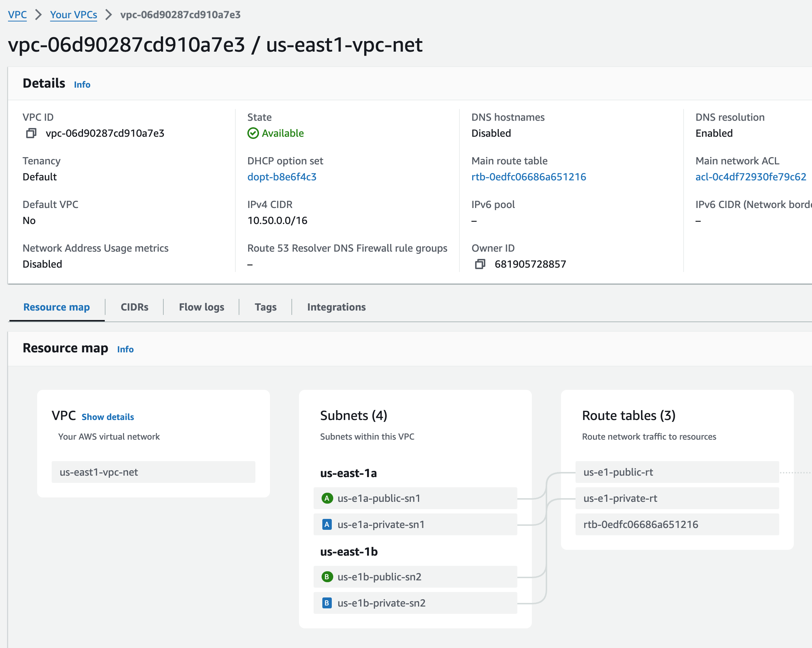Click the blue B badge of us-e1b-private-sn2
Image resolution: width=812 pixels, height=648 pixels.
tap(327, 603)
